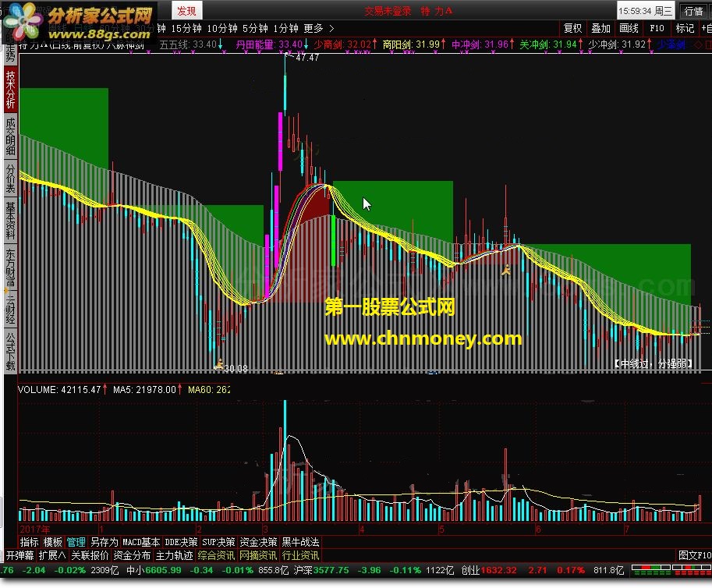
Task: Click the 沪深3577.75 index in status bar
Action: (x=321, y=571)
